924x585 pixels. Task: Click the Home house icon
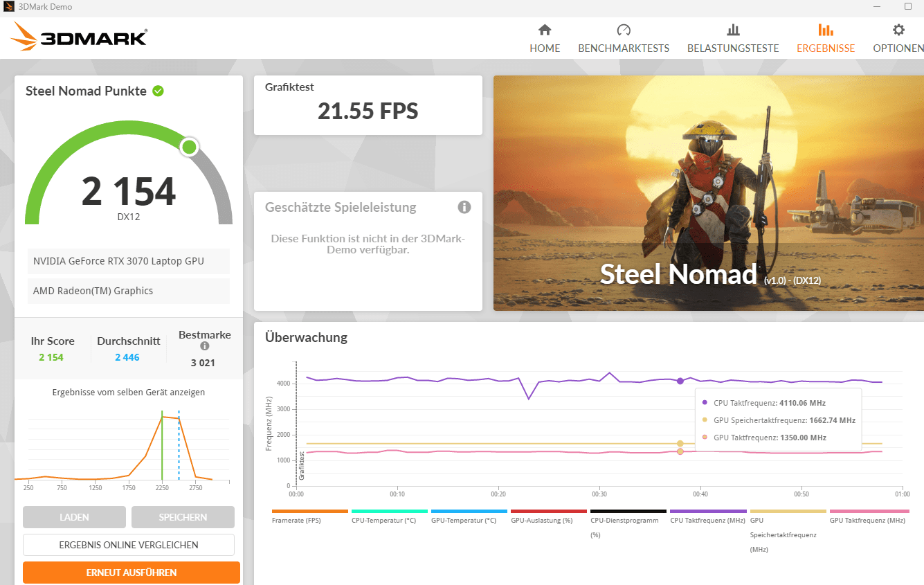click(x=545, y=30)
